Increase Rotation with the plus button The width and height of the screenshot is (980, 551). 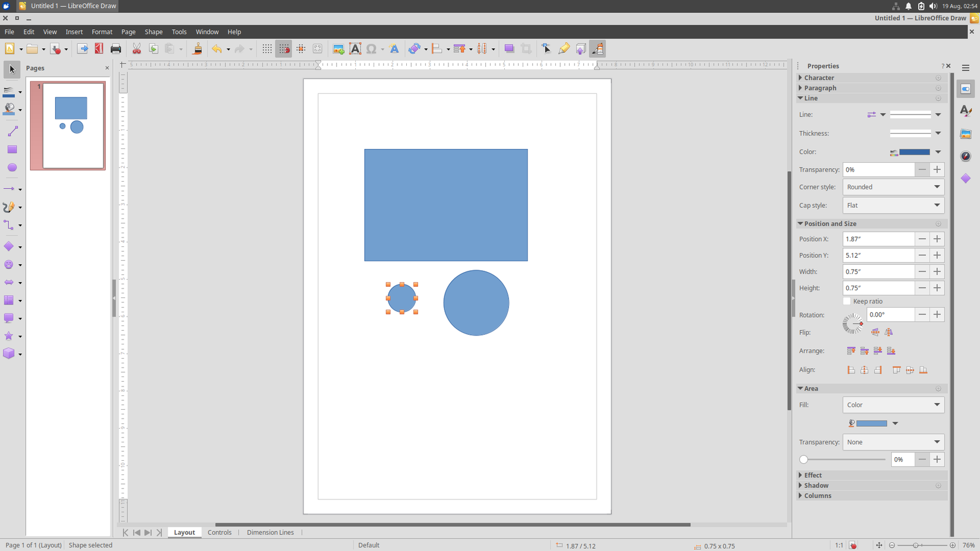(937, 315)
